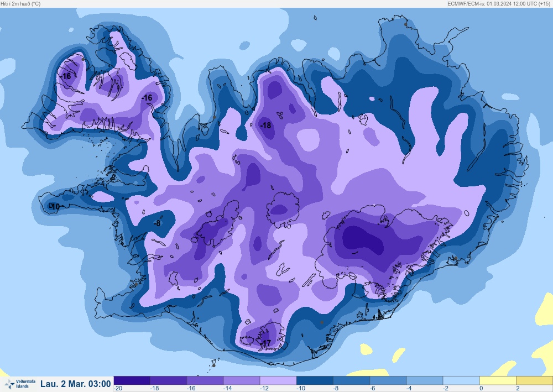
Task: Click the ECMWF/ECM-is model run timestamp
Action: pyautogui.click(x=500, y=3)
